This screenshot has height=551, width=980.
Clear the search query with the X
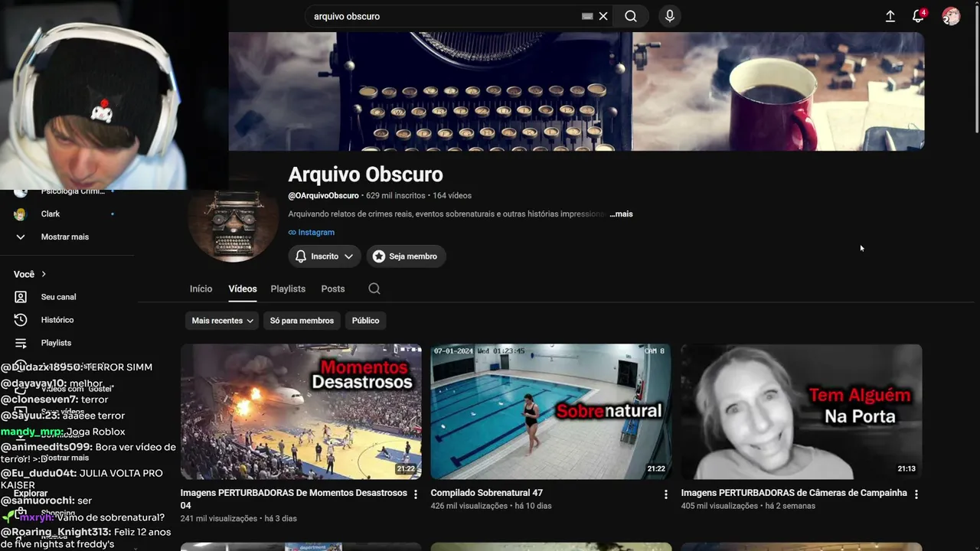click(603, 16)
